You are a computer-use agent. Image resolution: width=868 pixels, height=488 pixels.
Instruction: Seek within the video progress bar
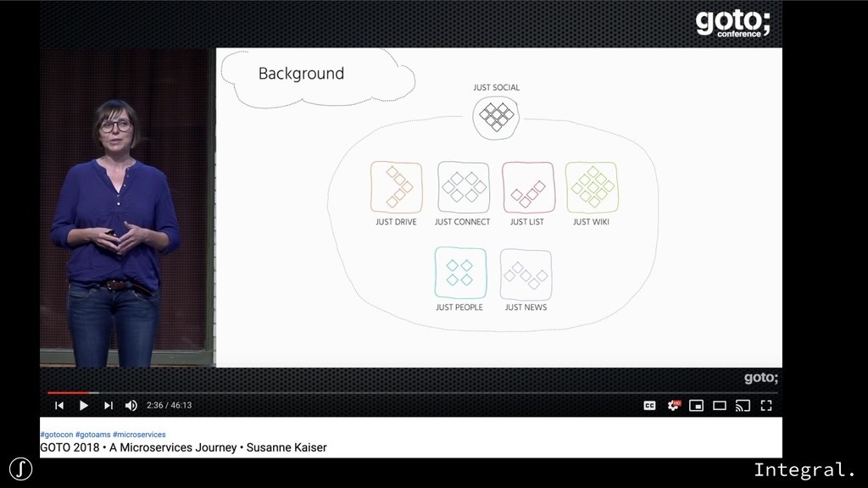(x=411, y=393)
